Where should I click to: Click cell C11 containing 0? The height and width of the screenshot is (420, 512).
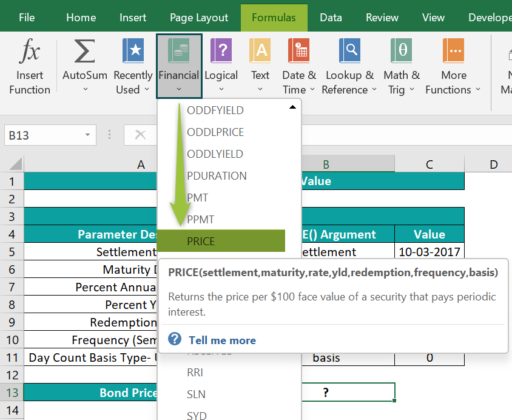click(429, 359)
